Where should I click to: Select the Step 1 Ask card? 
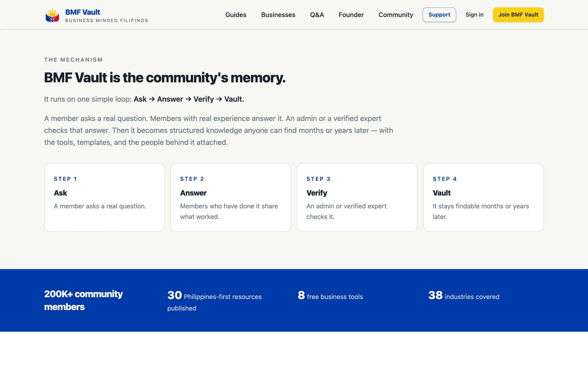click(x=104, y=197)
